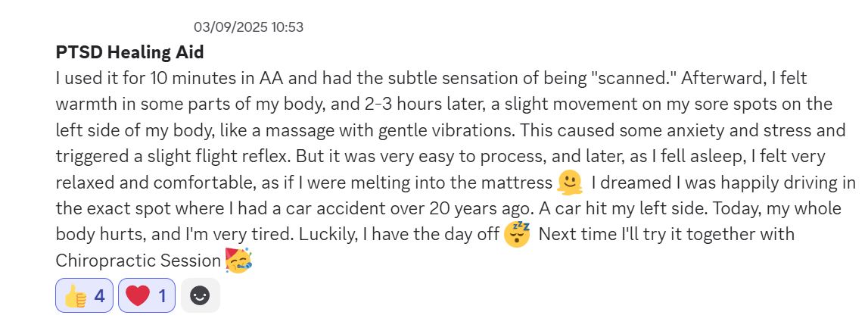This screenshot has height=334, width=868.
Task: Toggle the thumbs-up reaction
Action: (84, 295)
